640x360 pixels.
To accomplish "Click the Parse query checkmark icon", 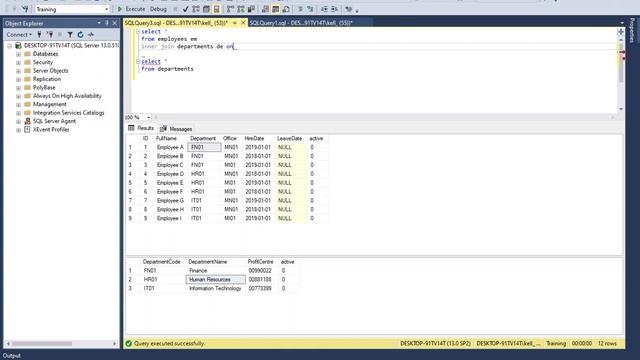I will (186, 9).
